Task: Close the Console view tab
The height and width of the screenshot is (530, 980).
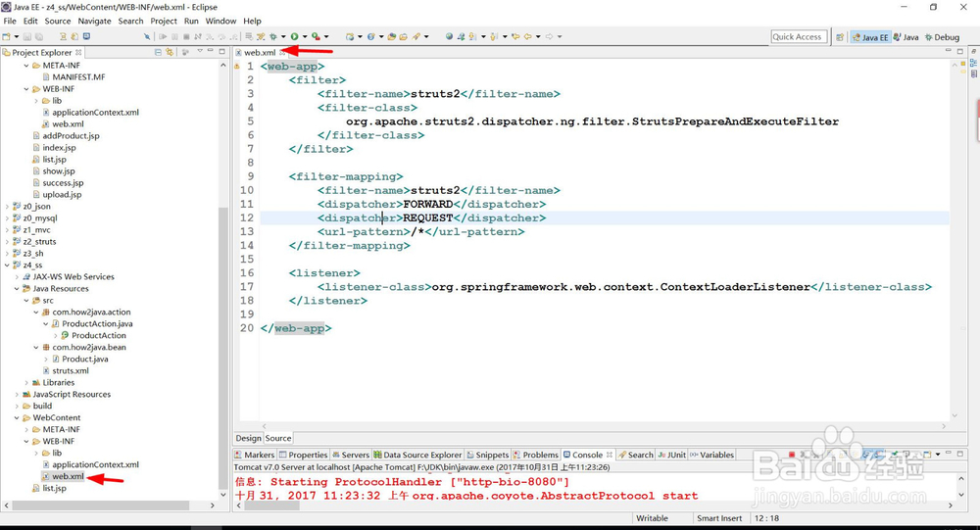Action: pyautogui.click(x=610, y=455)
